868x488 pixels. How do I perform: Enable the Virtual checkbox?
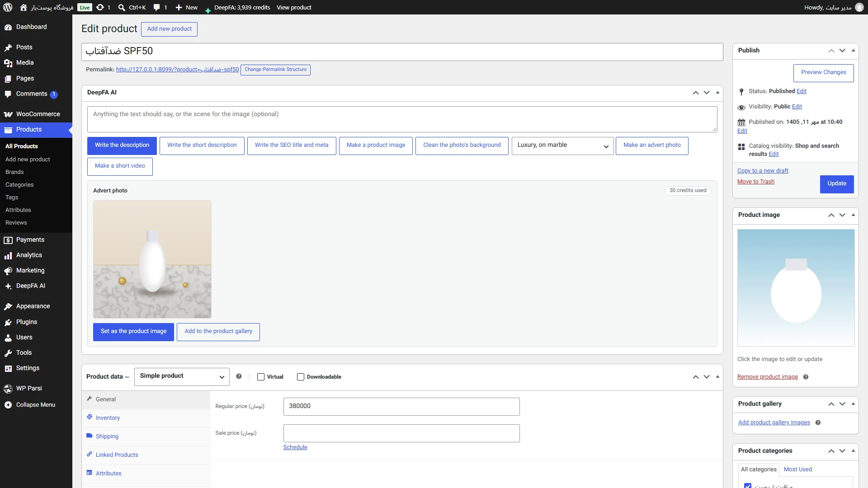click(x=261, y=377)
